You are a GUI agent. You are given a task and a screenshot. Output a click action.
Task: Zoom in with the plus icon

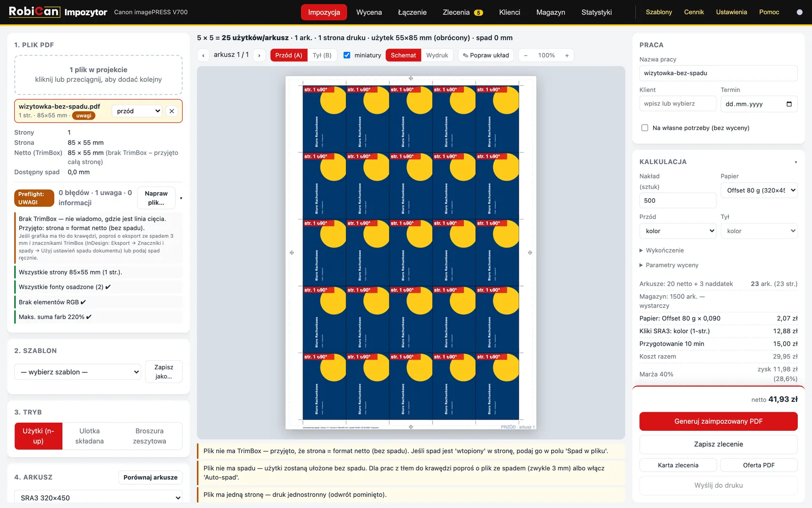pyautogui.click(x=567, y=55)
